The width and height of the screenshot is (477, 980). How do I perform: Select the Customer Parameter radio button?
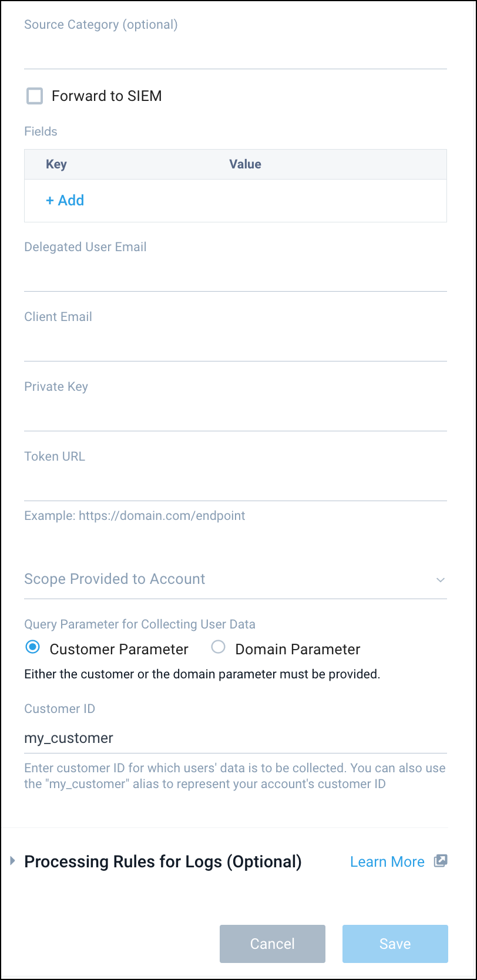pos(33,647)
